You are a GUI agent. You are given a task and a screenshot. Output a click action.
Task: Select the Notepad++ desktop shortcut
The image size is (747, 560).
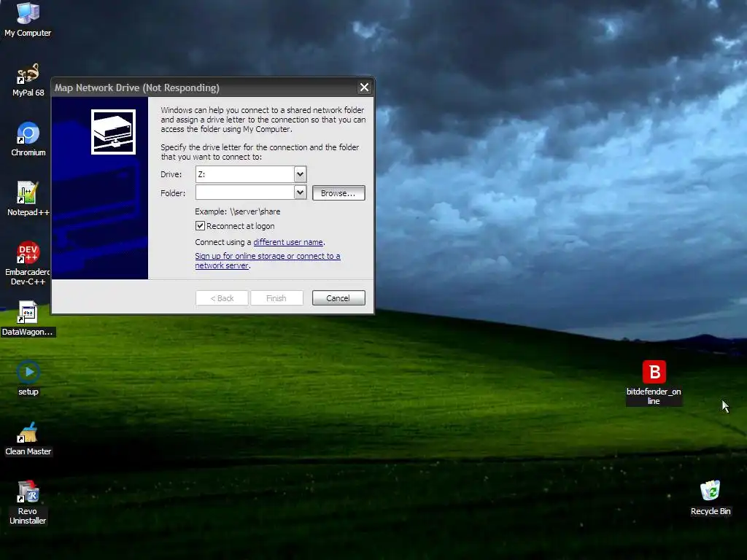click(28, 199)
